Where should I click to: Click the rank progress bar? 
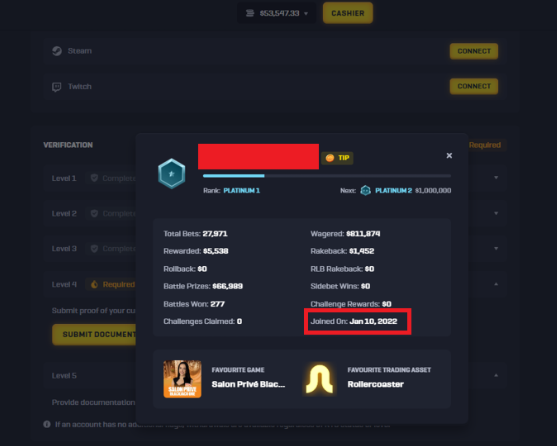(x=327, y=176)
